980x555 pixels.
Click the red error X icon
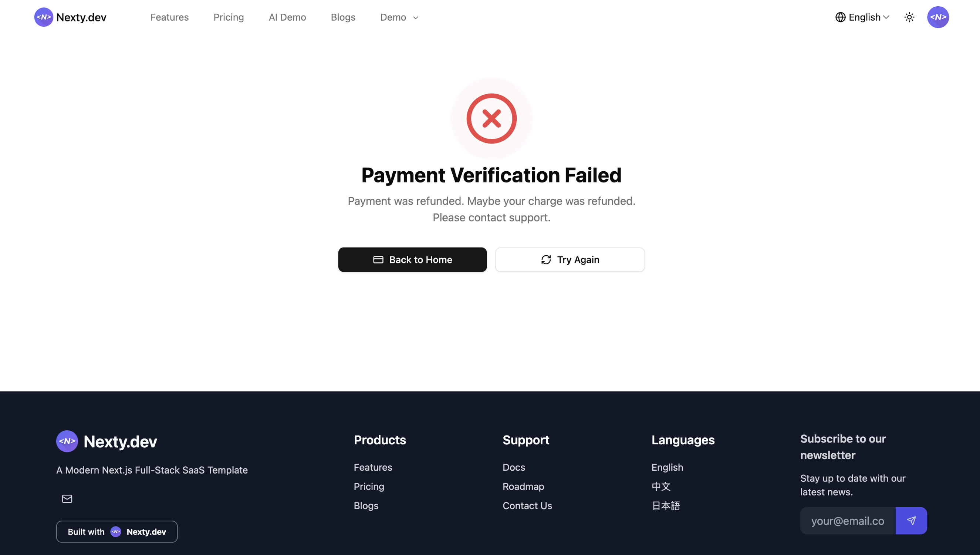pyautogui.click(x=491, y=118)
